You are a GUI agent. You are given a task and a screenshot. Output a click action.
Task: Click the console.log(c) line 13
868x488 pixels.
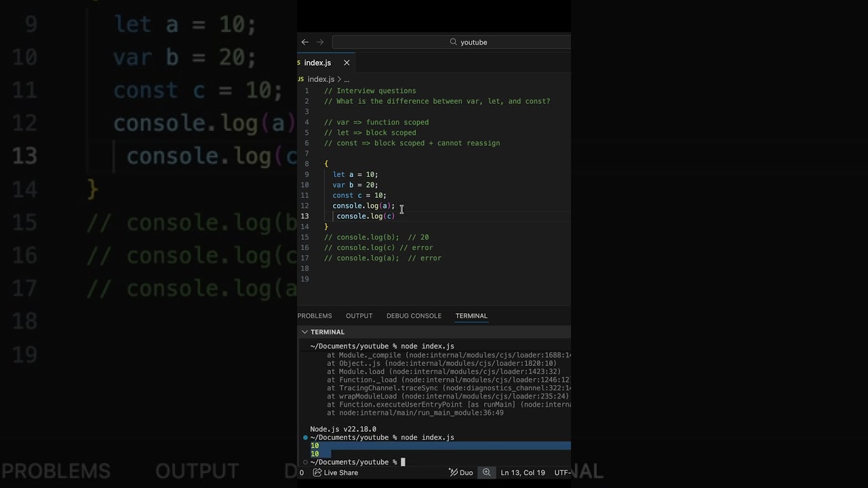pos(366,216)
